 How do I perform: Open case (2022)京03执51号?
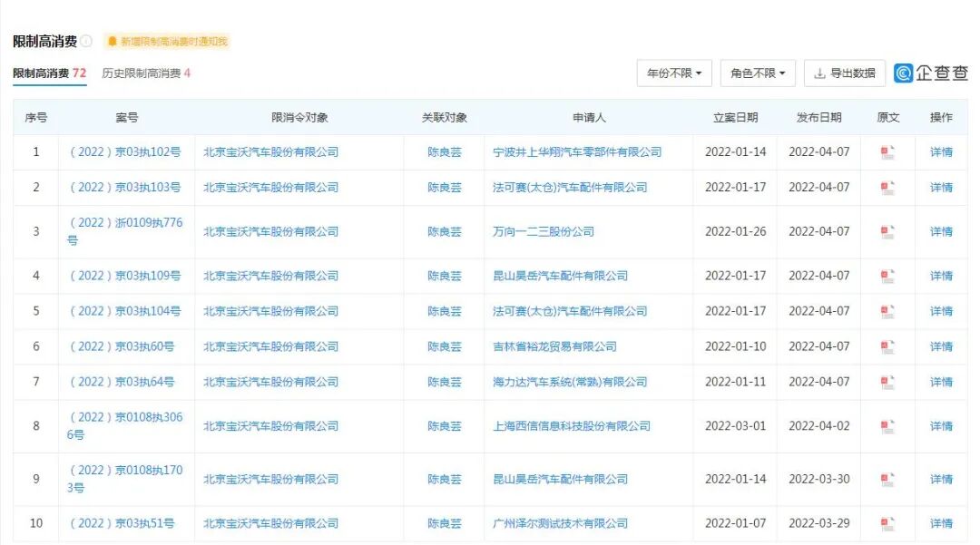pyautogui.click(x=122, y=523)
